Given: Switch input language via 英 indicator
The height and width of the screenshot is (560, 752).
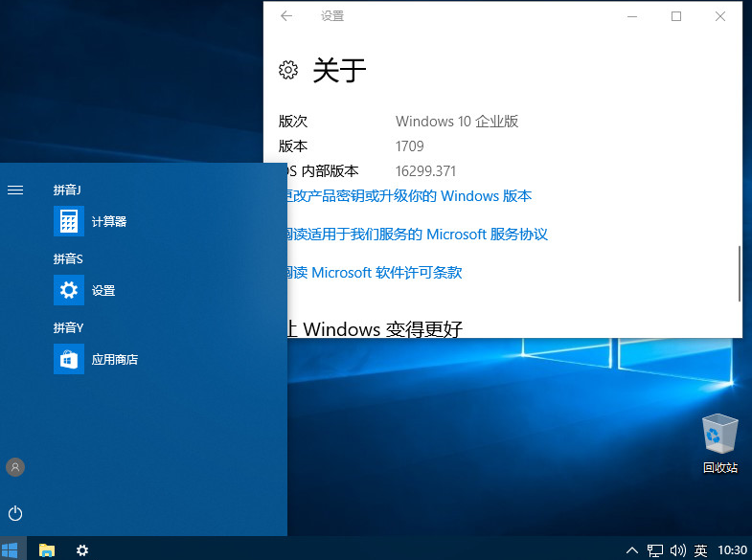Looking at the screenshot, I should click(700, 550).
